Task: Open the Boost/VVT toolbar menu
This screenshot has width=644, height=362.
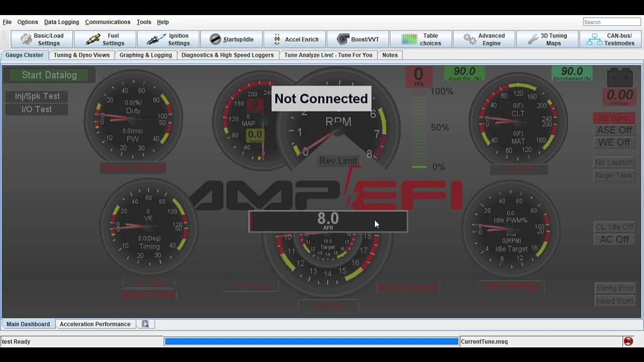Action: 358,39
